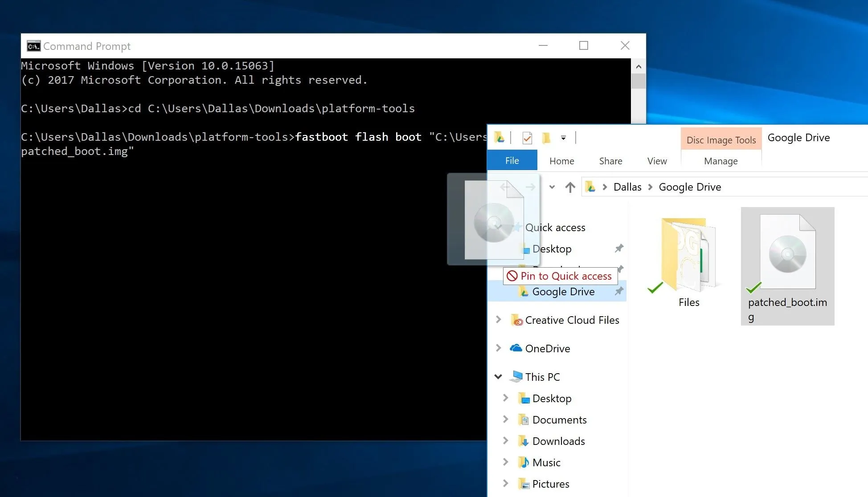This screenshot has width=868, height=497.
Task: Maximize the Command Prompt window
Action: [583, 45]
